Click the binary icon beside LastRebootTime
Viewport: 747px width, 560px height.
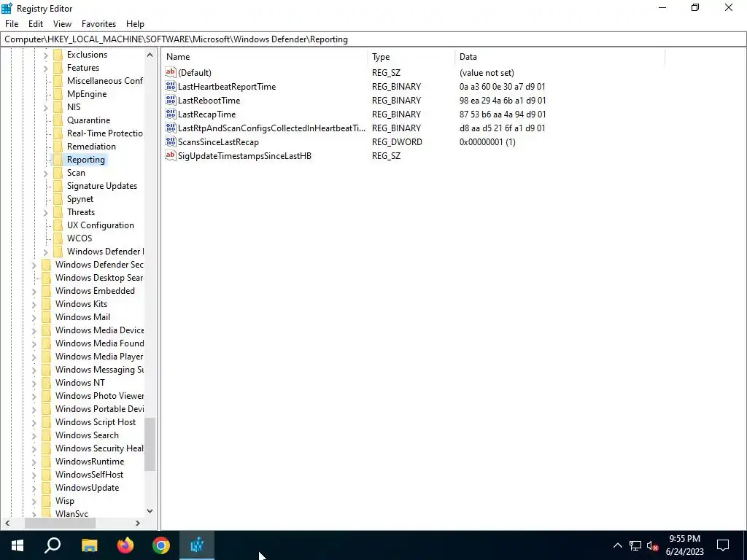click(x=171, y=100)
